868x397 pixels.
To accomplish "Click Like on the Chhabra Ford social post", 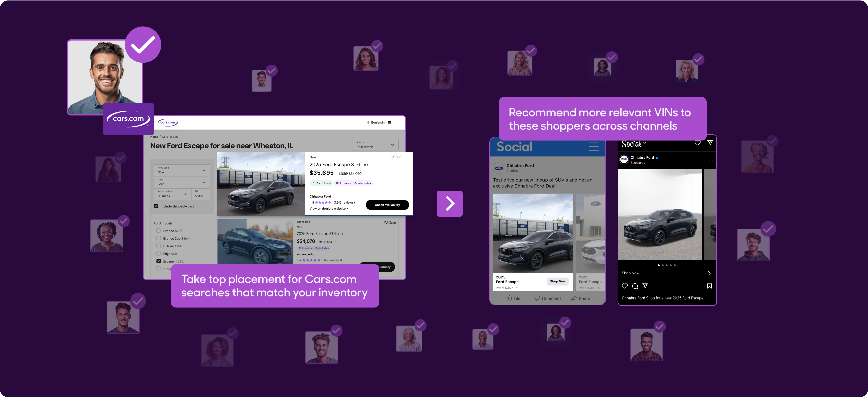I will (x=514, y=298).
